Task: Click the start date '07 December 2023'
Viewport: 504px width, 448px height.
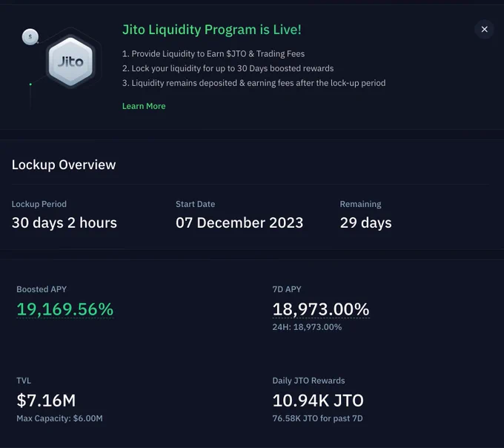Action: (239, 223)
